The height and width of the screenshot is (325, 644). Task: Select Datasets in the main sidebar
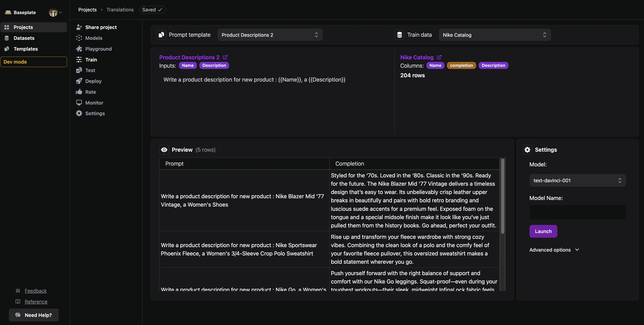coord(24,38)
